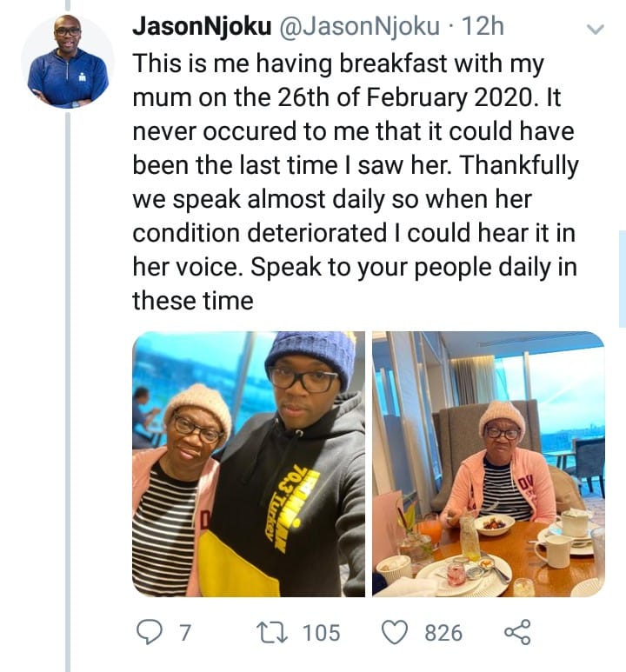This screenshot has width=626, height=672.
Task: Open the left selfie photo with mum
Action: click(249, 463)
